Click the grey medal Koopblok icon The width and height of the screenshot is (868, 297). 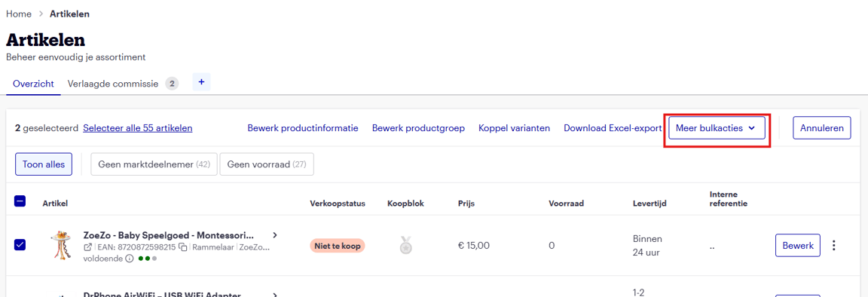(406, 246)
